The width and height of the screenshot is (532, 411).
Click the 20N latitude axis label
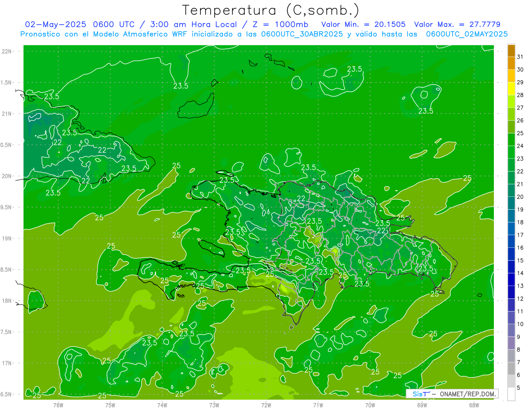[8, 176]
